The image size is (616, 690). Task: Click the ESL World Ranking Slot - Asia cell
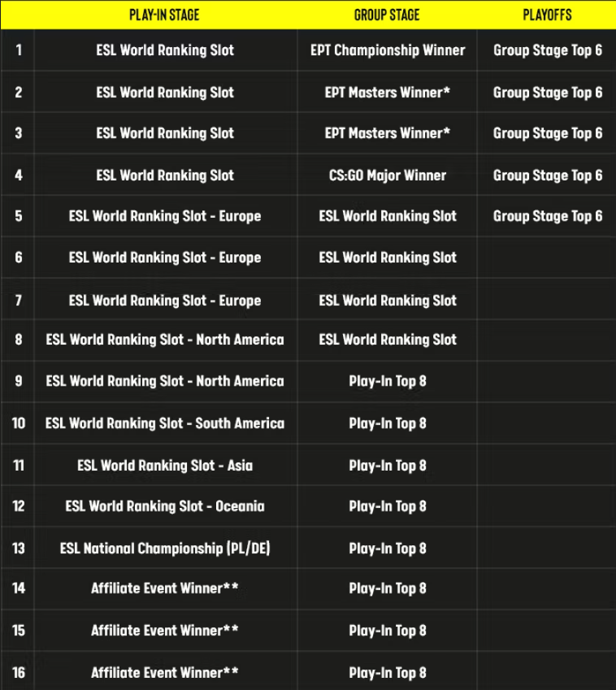click(165, 466)
